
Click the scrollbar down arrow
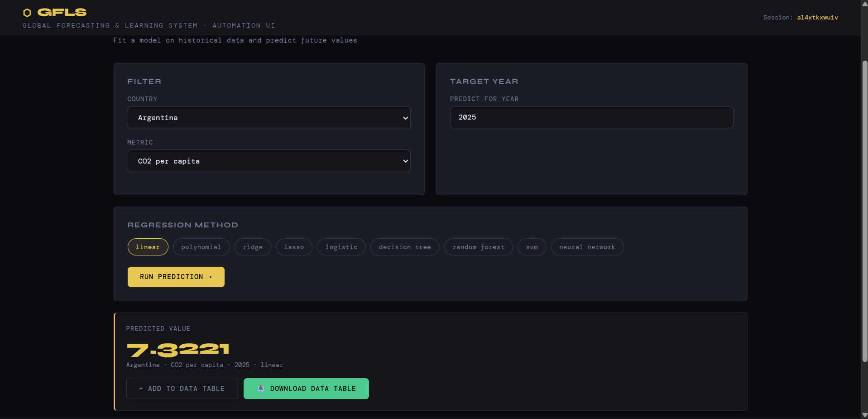[x=865, y=414]
